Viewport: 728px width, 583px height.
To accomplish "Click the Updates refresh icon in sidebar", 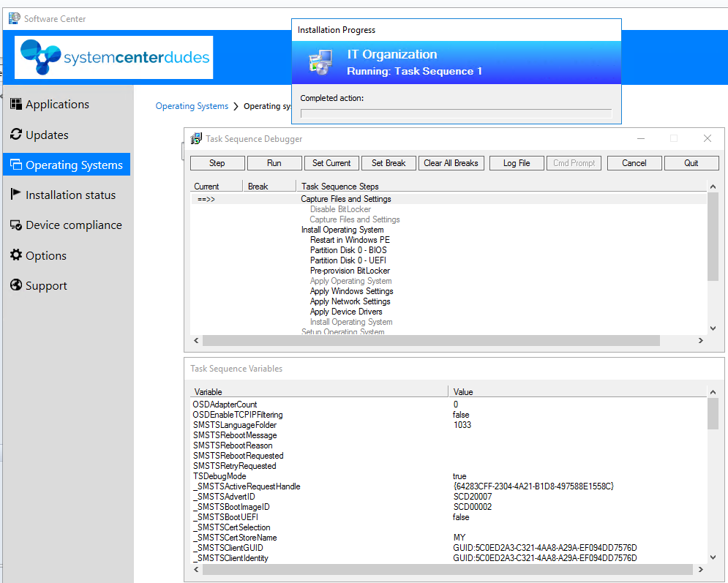I will coord(16,134).
